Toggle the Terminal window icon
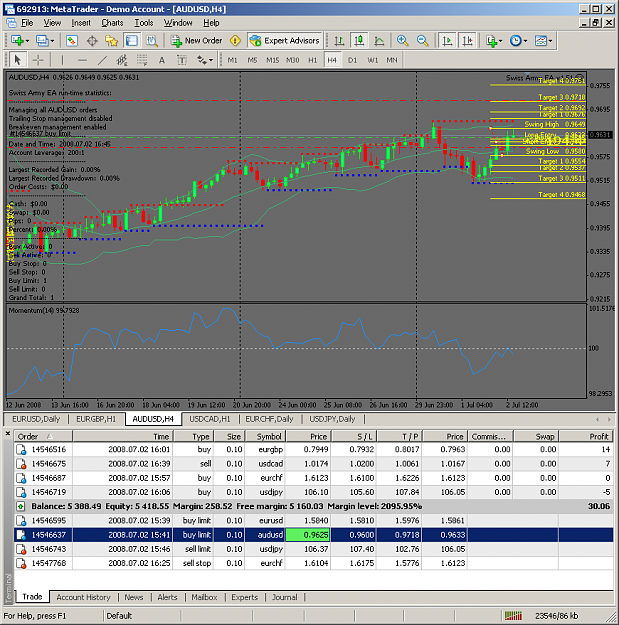Image resolution: width=619 pixels, height=625 pixels. pyautogui.click(x=132, y=41)
